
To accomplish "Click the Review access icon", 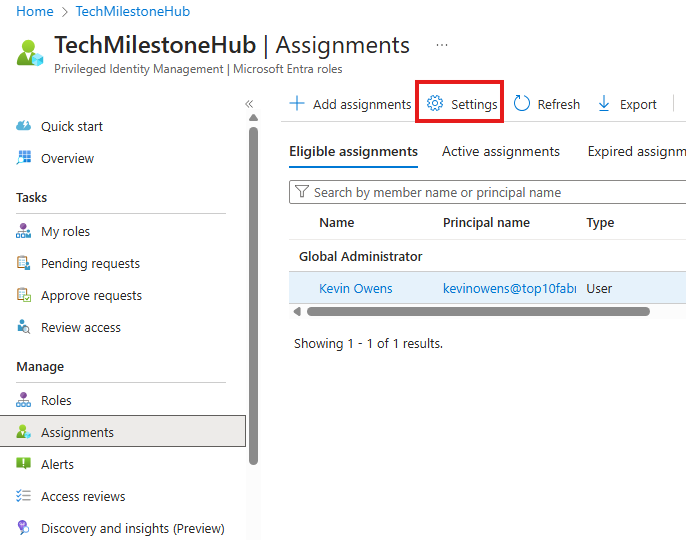I will click(x=24, y=327).
